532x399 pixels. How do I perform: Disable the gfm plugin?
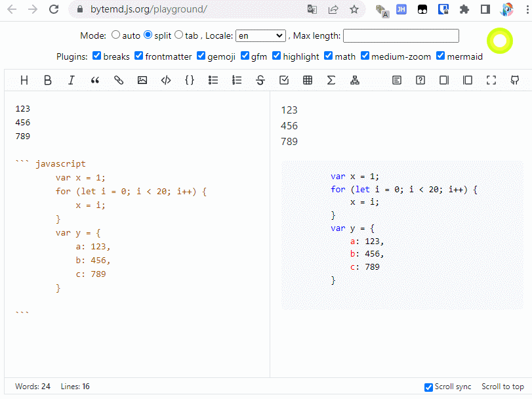click(x=245, y=55)
